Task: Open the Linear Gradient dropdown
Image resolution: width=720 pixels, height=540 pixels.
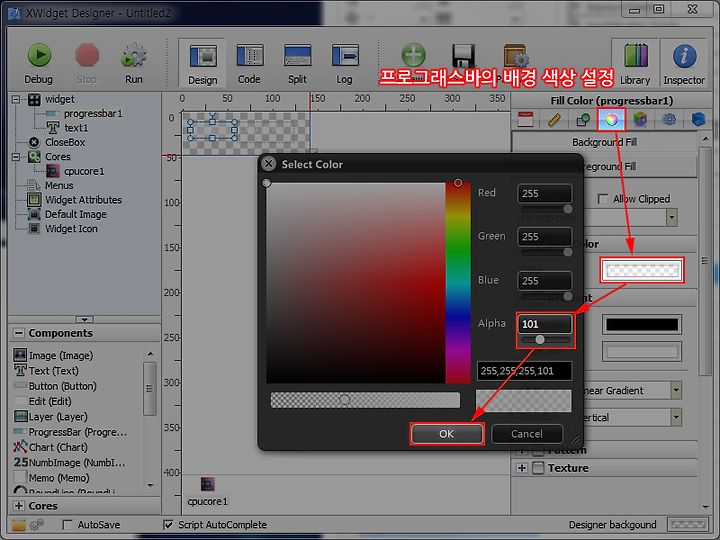Action: 676,390
